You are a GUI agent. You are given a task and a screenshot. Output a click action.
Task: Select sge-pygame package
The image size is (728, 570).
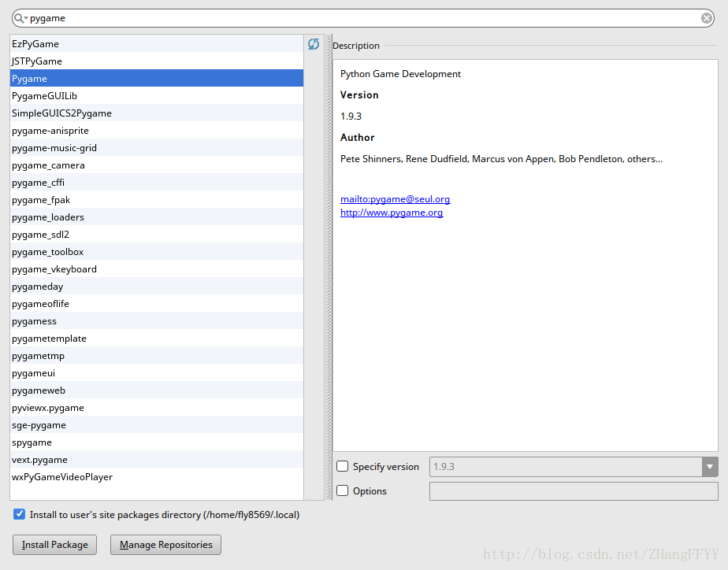pos(157,424)
